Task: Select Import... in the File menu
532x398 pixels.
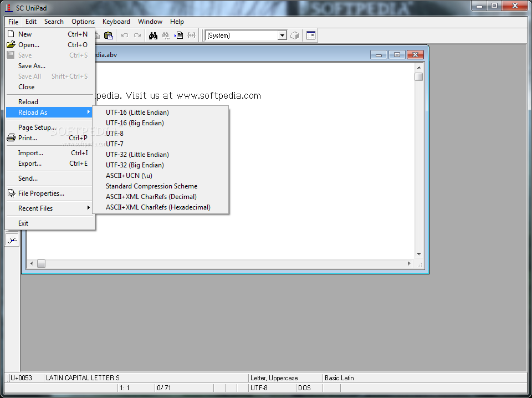Action: (50, 152)
